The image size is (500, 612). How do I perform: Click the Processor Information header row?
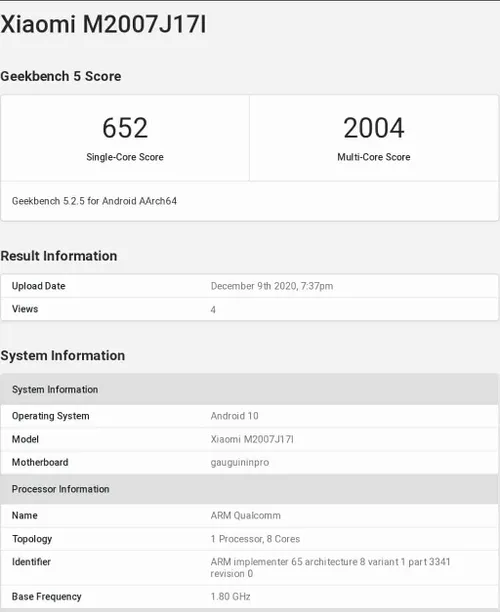(x=250, y=489)
